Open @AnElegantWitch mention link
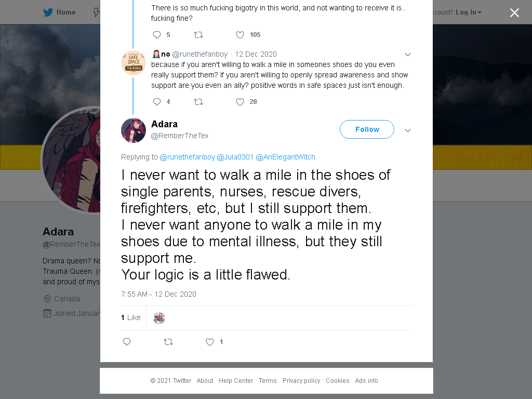This screenshot has height=399, width=532. coord(285,157)
